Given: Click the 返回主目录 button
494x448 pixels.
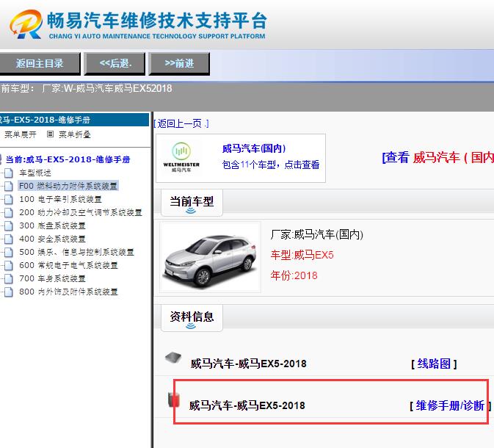Looking at the screenshot, I should [40, 64].
